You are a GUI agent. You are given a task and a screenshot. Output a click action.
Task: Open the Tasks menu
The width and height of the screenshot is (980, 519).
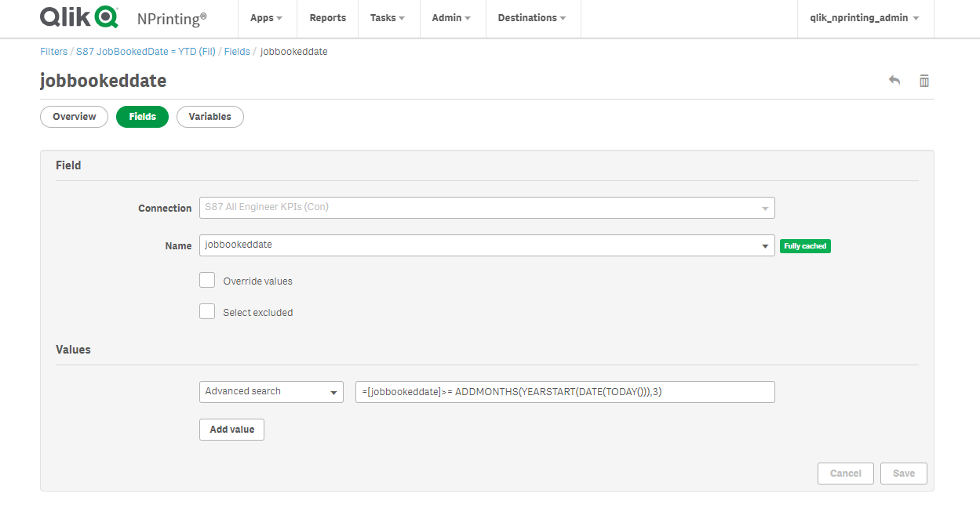[388, 18]
